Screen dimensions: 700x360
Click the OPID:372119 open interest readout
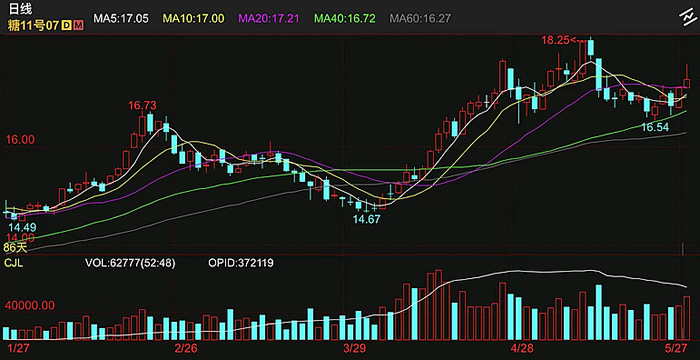point(241,263)
